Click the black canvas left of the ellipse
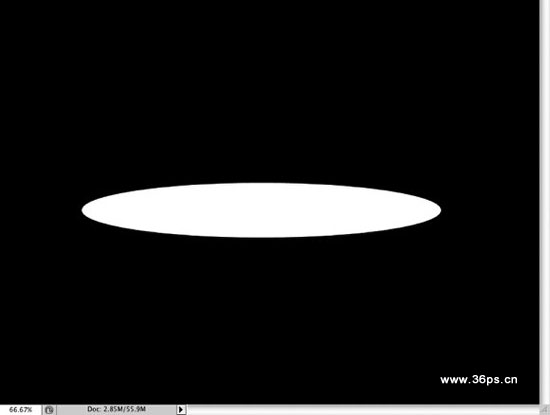Viewport: 550px width, 415px height. pyautogui.click(x=40, y=210)
